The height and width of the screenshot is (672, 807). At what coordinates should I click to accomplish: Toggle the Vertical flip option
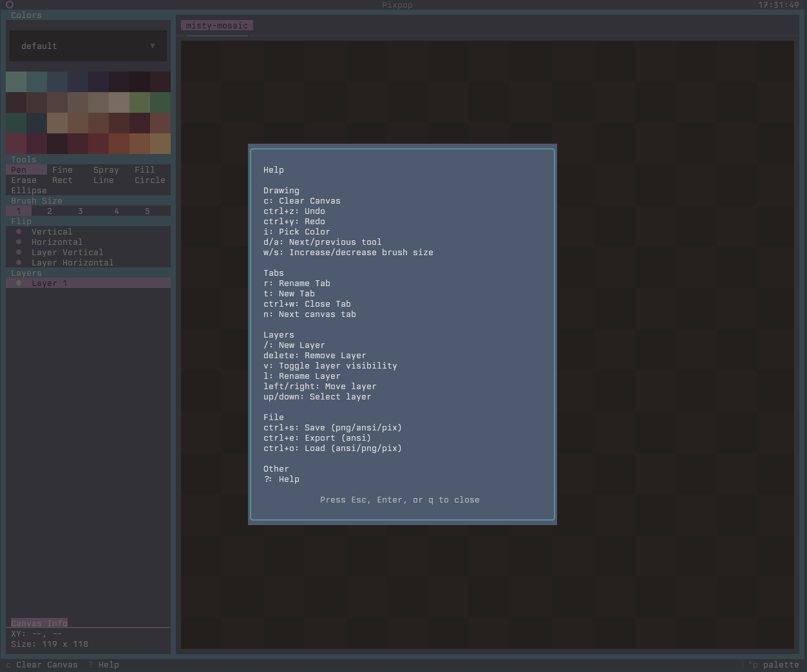52,232
